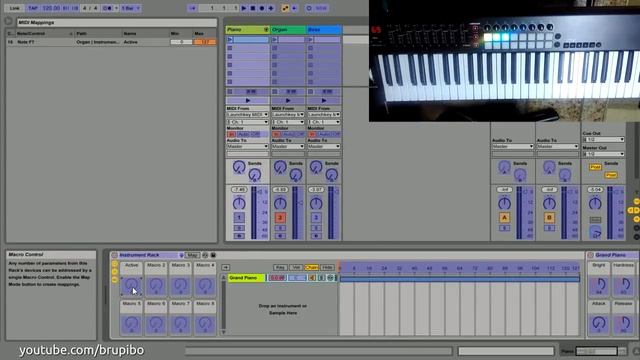Tap tempo using the TAP button
Image resolution: width=640 pixels, height=360 pixels.
click(33, 8)
